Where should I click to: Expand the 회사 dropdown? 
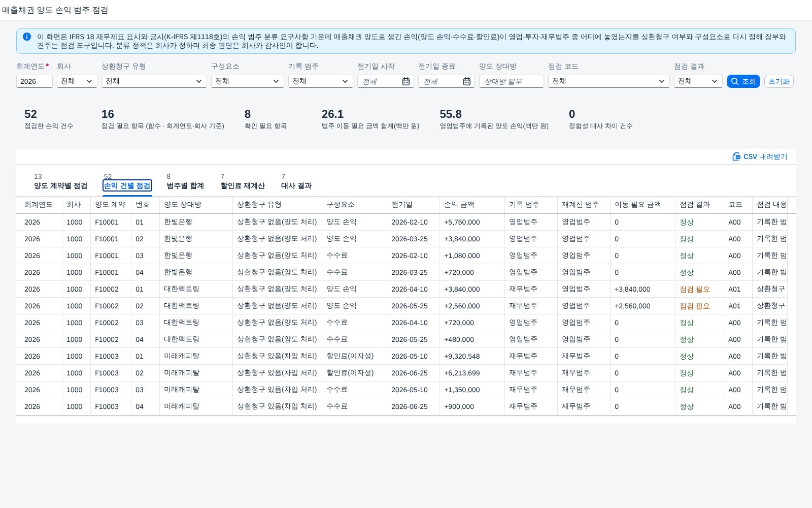tap(77, 81)
